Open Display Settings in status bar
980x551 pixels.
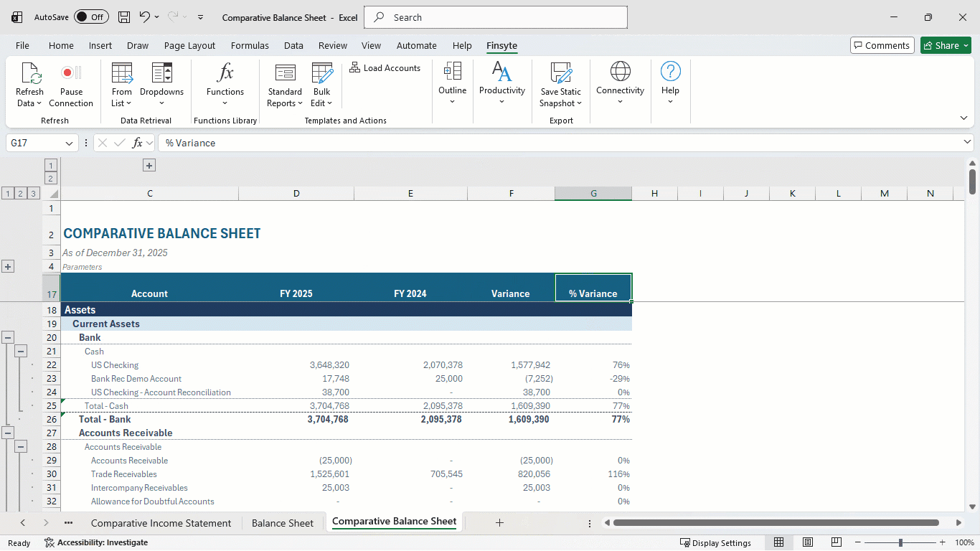coord(715,542)
